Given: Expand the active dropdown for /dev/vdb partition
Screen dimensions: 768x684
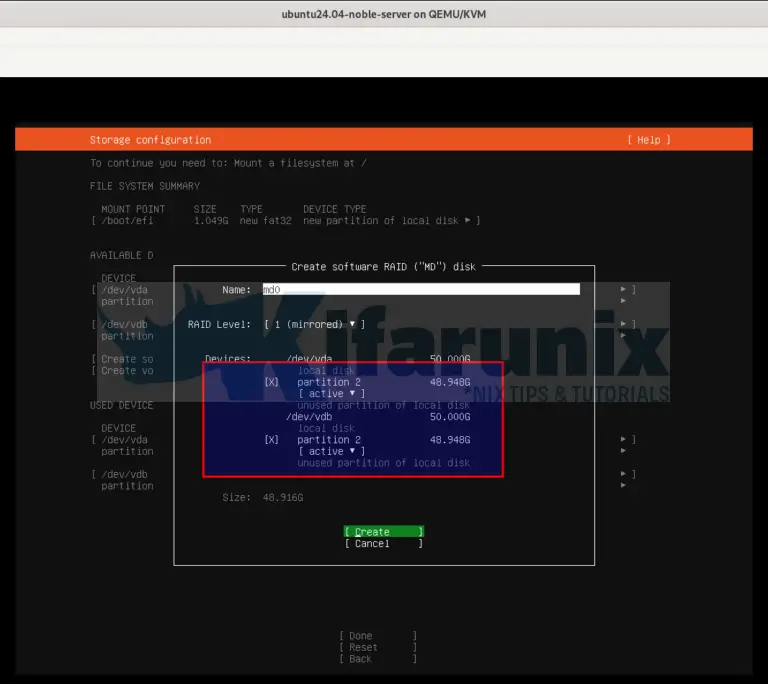Looking at the screenshot, I should point(326,451).
